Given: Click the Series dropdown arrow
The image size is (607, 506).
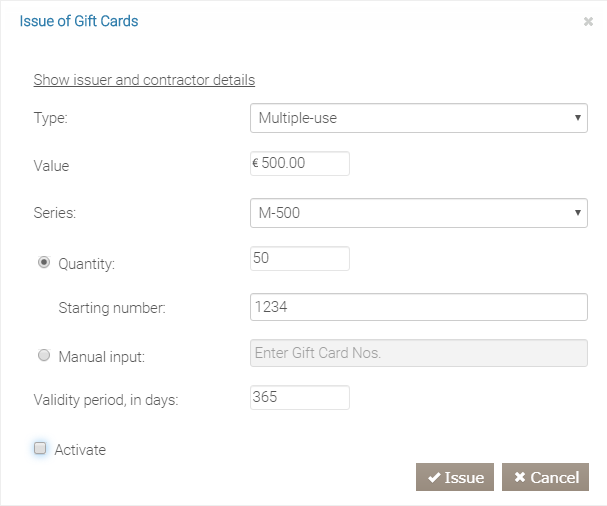Looking at the screenshot, I should [578, 213].
